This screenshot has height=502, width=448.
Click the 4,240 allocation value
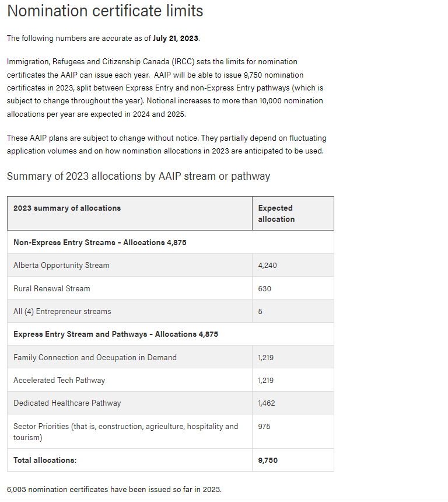268,266
